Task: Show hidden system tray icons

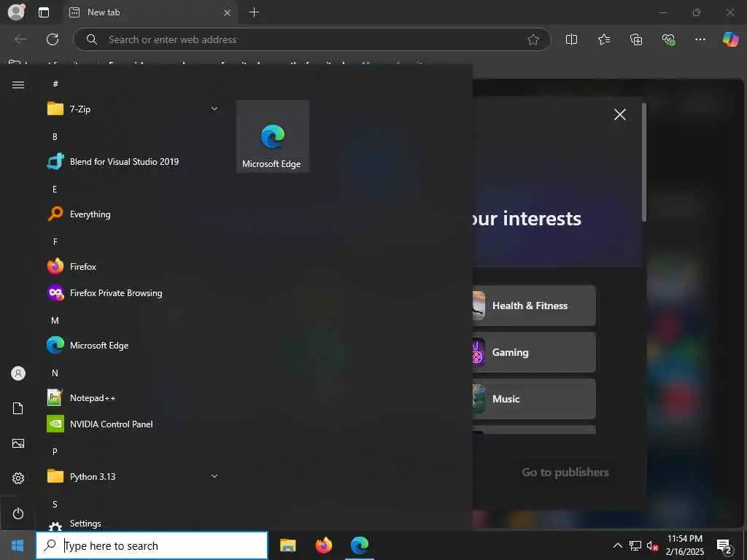Action: 617,545
